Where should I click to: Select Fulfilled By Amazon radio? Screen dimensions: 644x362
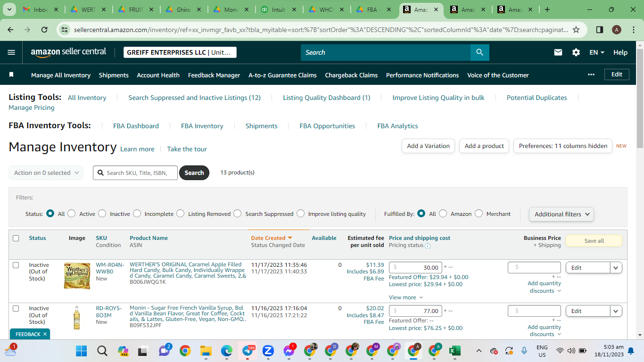tap(443, 214)
